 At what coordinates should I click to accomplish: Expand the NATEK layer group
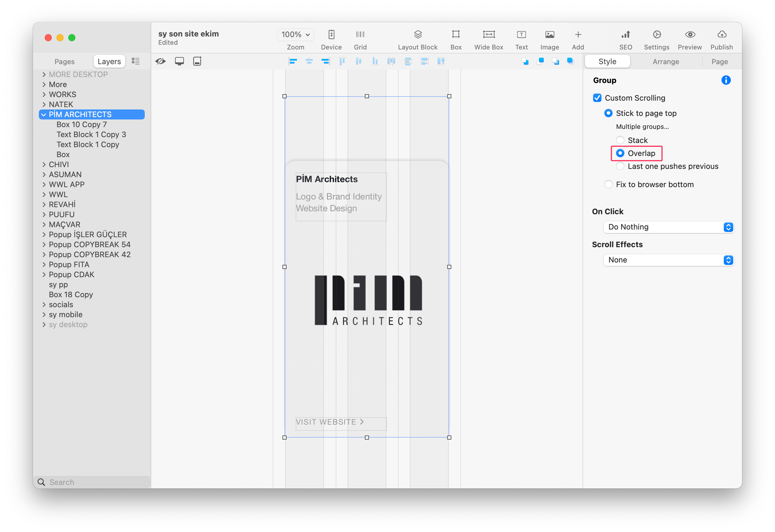[44, 104]
